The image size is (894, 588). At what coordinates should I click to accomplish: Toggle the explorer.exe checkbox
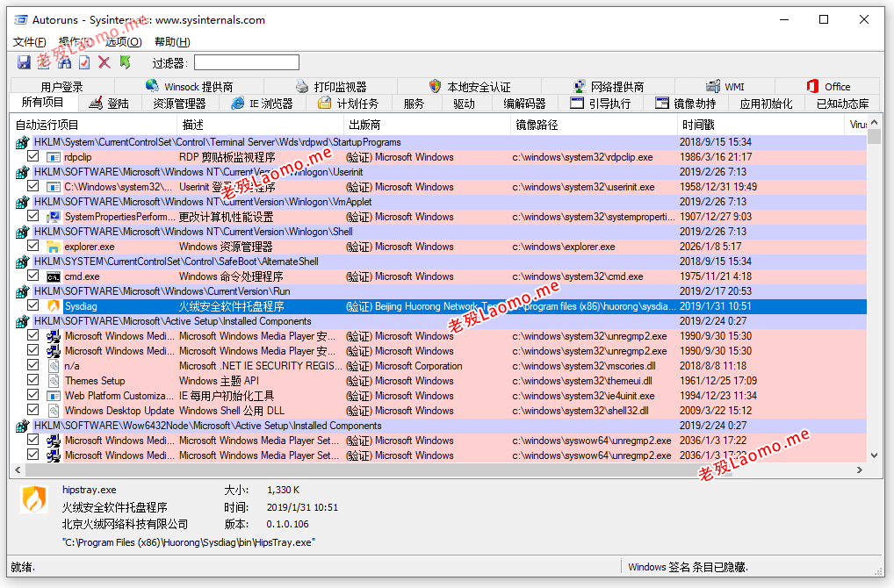click(33, 246)
